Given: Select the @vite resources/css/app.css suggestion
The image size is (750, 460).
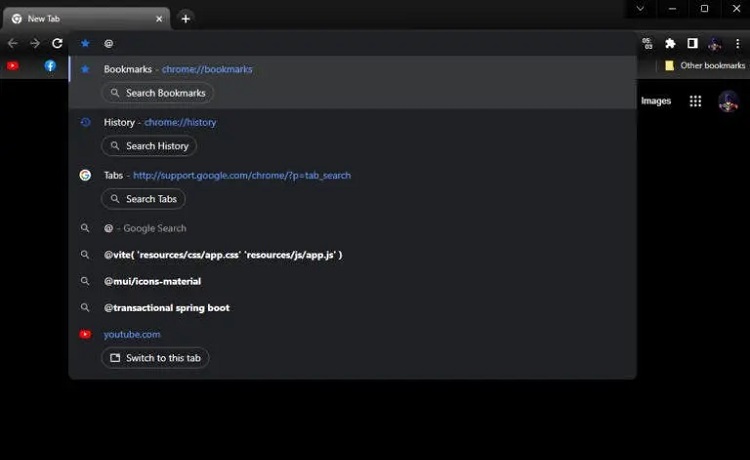Looking at the screenshot, I should point(353,255).
